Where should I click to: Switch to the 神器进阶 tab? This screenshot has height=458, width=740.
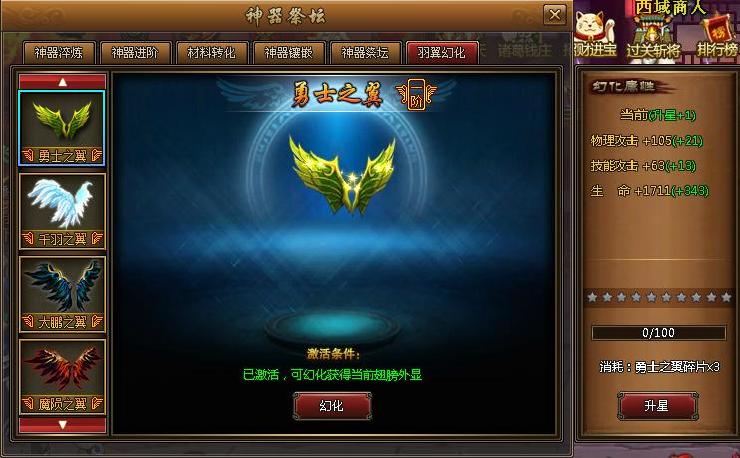click(x=135, y=52)
